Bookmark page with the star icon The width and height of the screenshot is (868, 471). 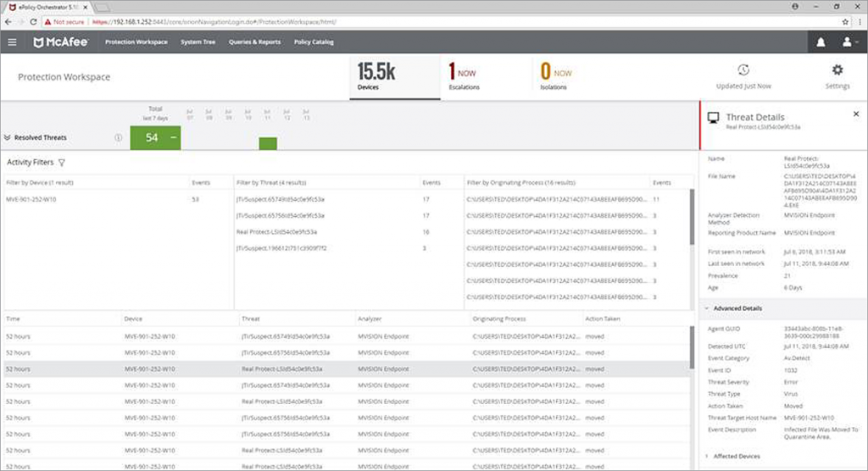click(x=845, y=21)
